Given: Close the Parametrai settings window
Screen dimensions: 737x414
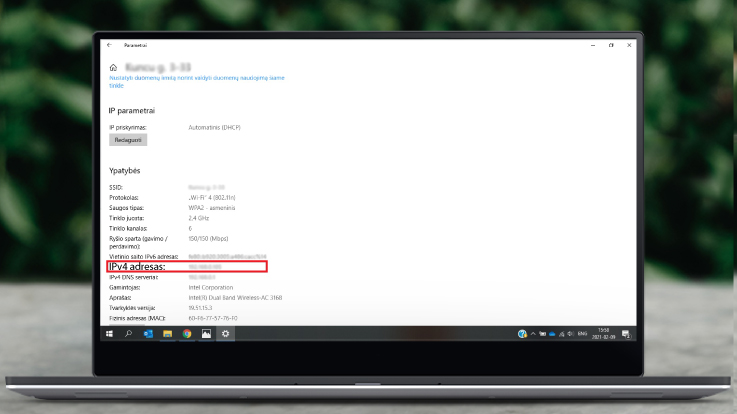Looking at the screenshot, I should tap(628, 45).
